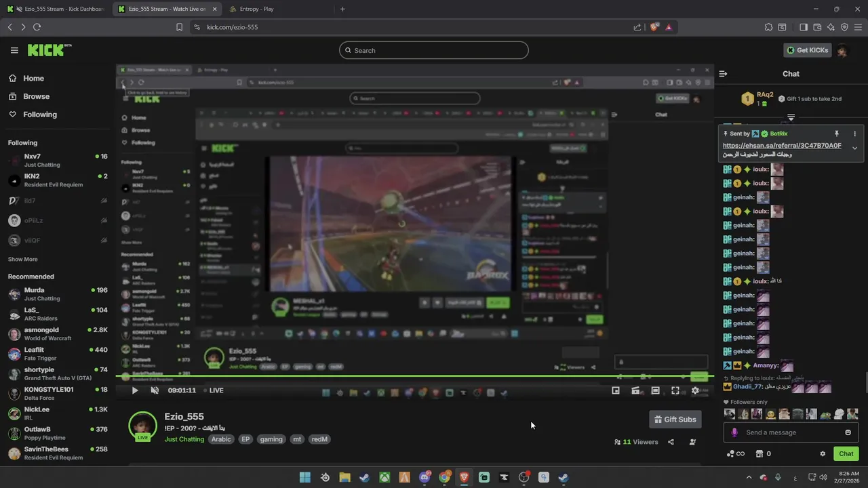Open channel points infinity icon

736,454
